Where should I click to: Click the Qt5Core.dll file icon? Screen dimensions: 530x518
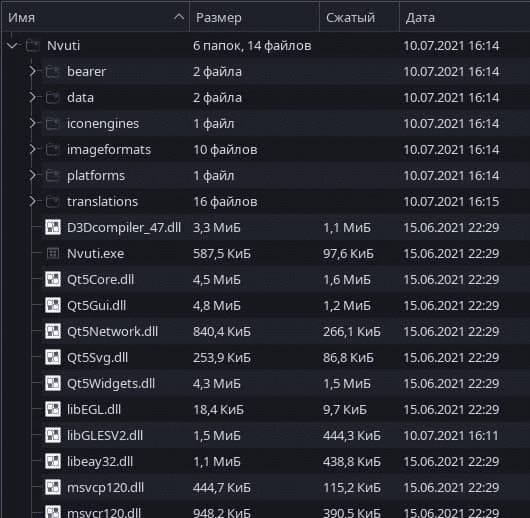click(53, 279)
